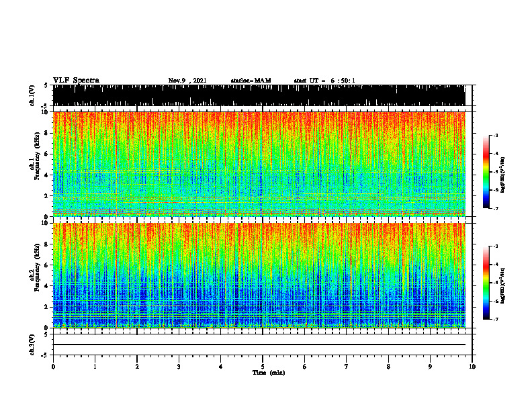Click the "-3" value on ch.2 colorbar
The image size is (532, 411).
496,246
